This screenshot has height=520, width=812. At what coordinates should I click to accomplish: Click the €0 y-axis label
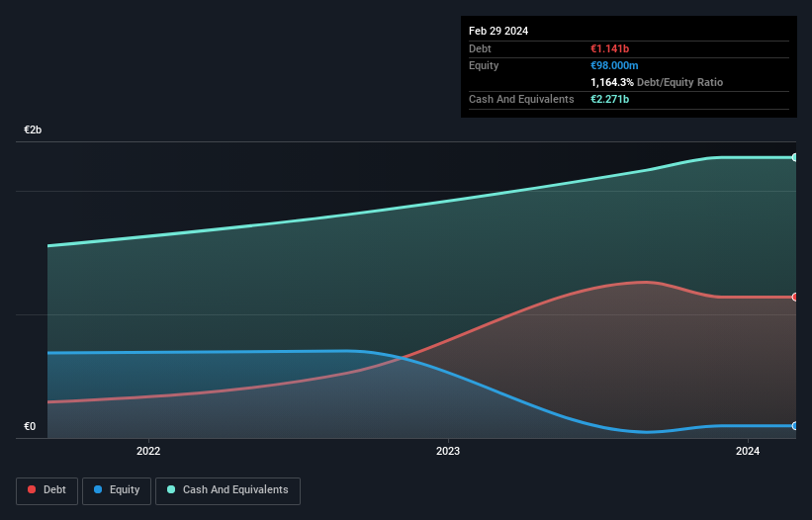(x=30, y=426)
